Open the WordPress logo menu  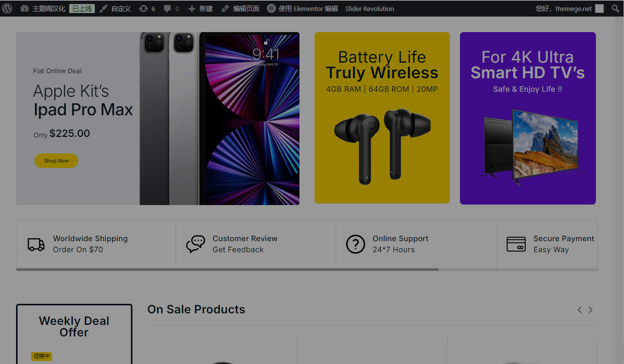[x=7, y=9]
